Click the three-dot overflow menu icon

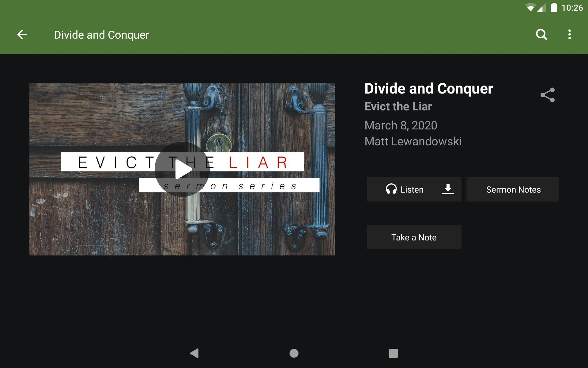(x=570, y=35)
